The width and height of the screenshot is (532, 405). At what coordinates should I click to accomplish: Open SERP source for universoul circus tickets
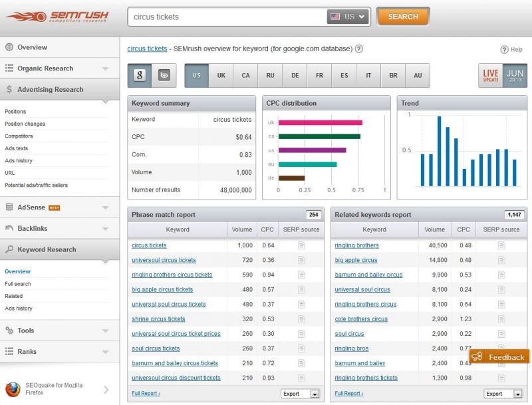coord(301,260)
